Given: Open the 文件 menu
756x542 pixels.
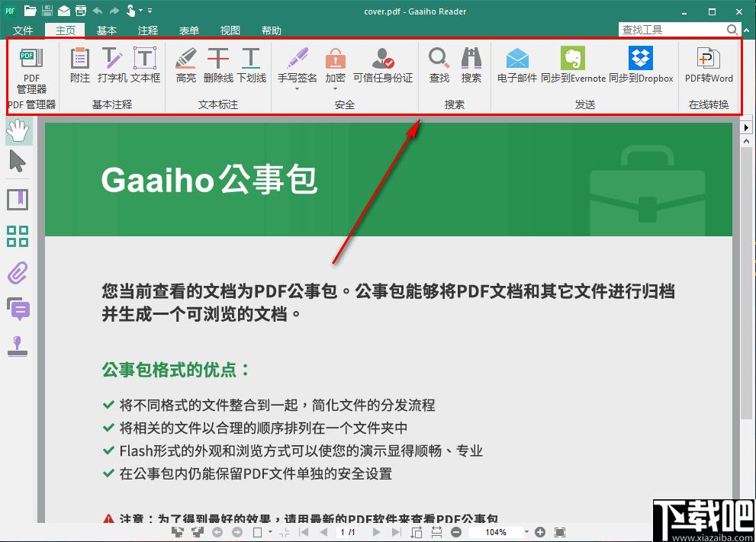Looking at the screenshot, I should pos(23,30).
